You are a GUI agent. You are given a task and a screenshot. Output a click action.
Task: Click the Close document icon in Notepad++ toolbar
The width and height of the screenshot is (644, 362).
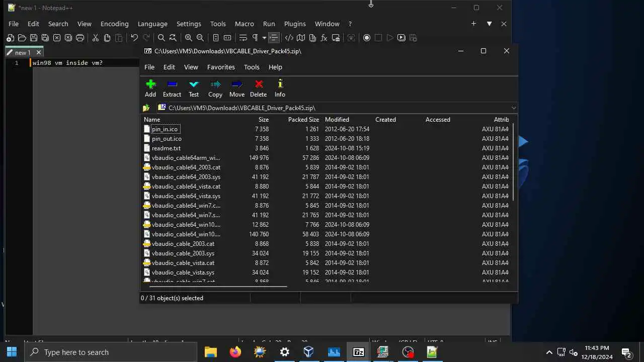(x=56, y=38)
